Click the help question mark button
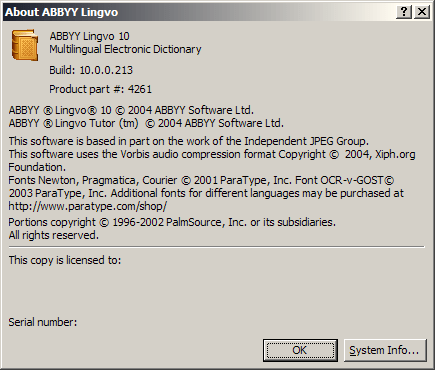 [x=404, y=12]
